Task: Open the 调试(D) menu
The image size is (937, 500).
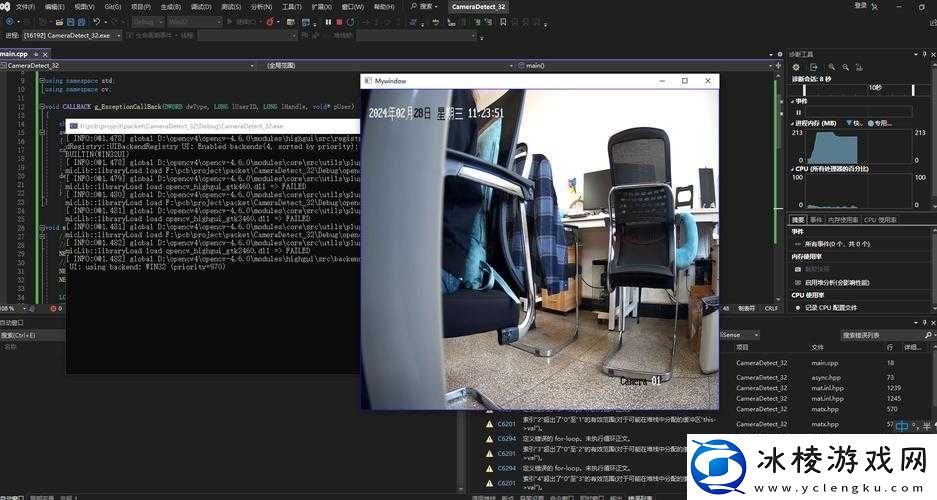Action: [x=201, y=7]
